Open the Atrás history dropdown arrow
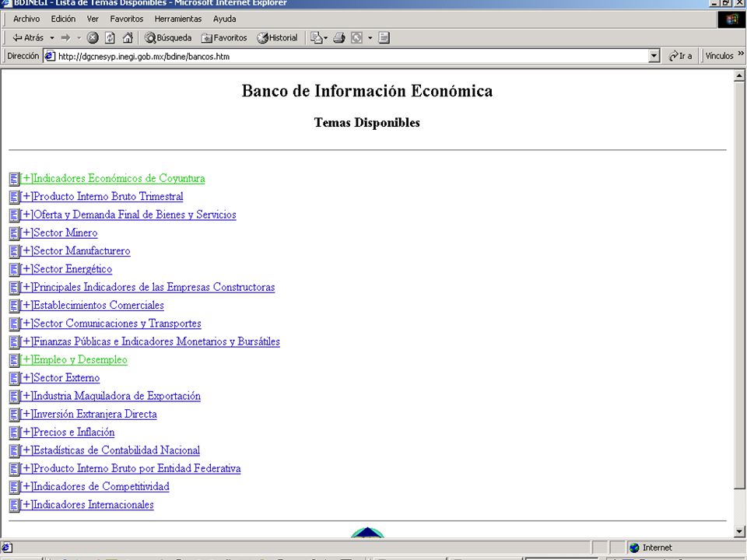 coord(52,37)
